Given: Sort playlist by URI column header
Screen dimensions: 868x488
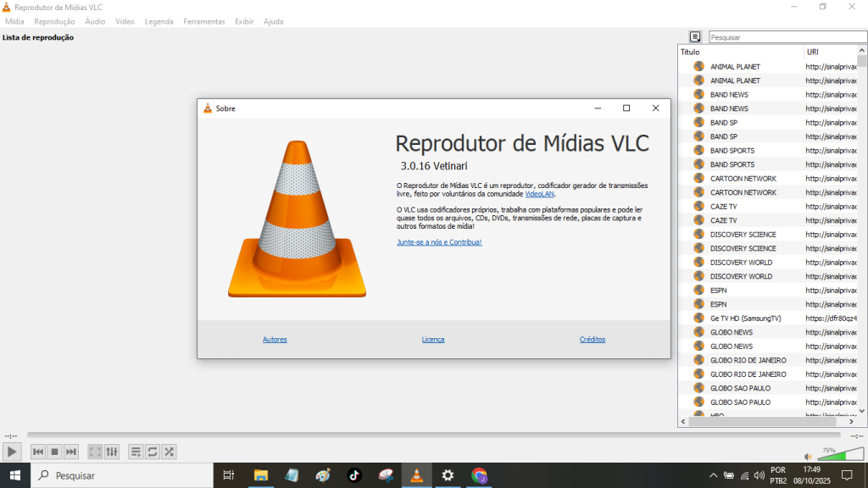Looking at the screenshot, I should tap(831, 52).
